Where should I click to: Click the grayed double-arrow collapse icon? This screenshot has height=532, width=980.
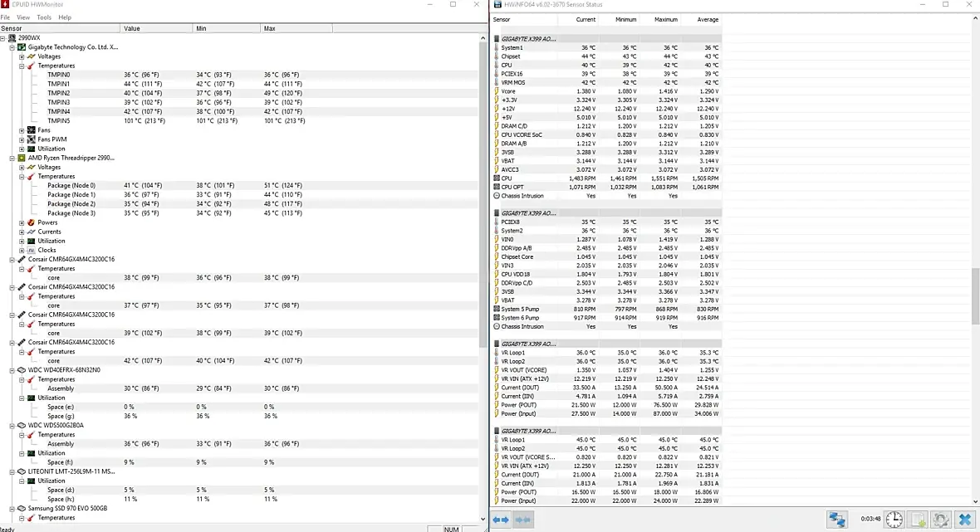tap(523, 519)
